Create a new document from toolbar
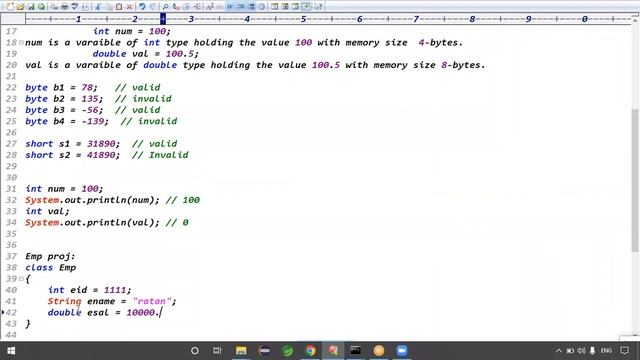Image resolution: width=640 pixels, height=360 pixels. pyautogui.click(x=10, y=7)
